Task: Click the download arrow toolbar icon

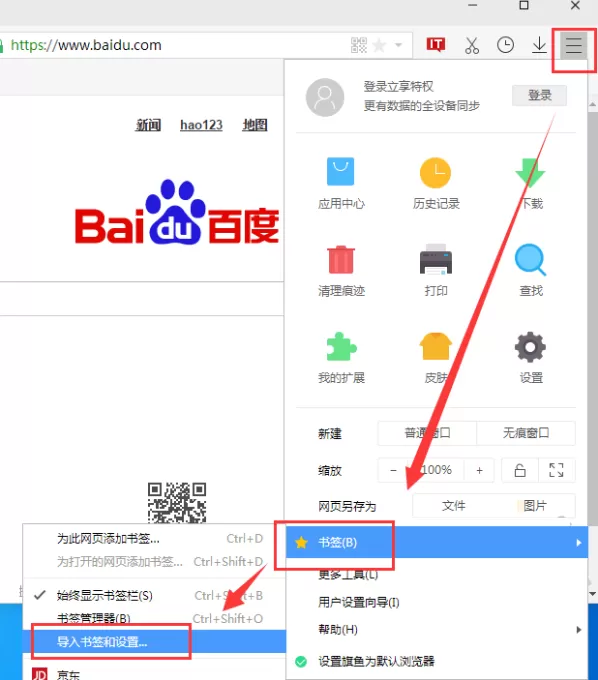Action: (539, 45)
